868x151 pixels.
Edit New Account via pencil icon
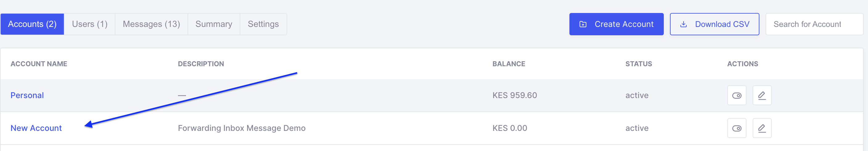(762, 128)
